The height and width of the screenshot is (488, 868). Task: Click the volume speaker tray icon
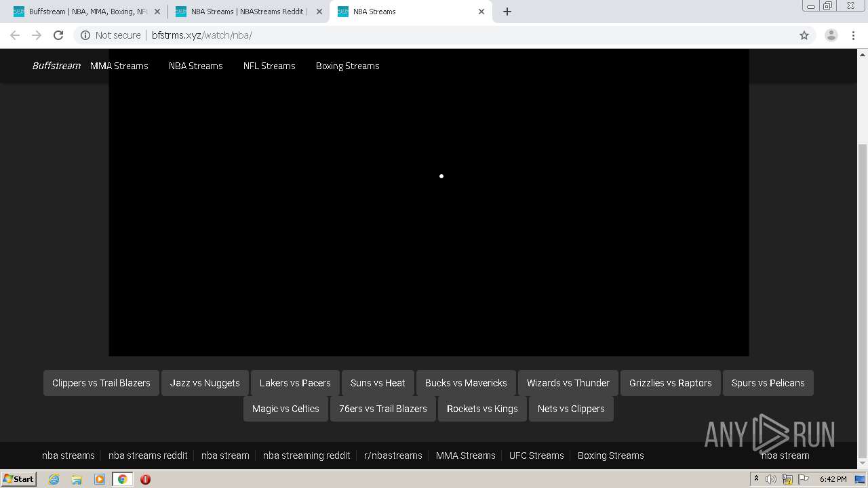pyautogui.click(x=771, y=479)
